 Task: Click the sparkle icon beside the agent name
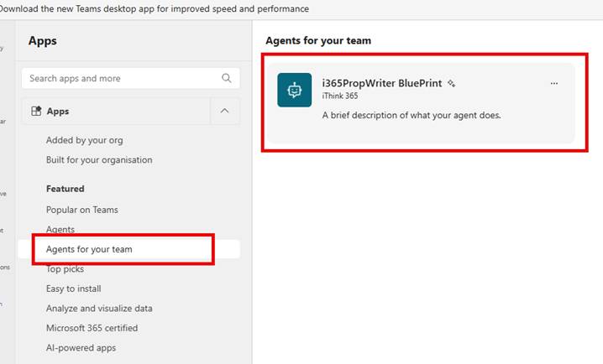click(x=451, y=84)
